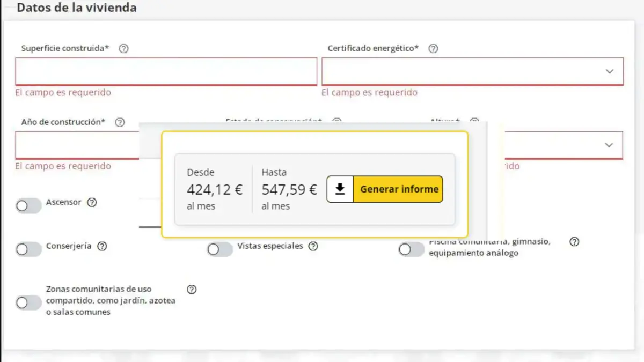Expand the Certificado energético dropdown
The width and height of the screenshot is (644, 362).
(x=609, y=71)
